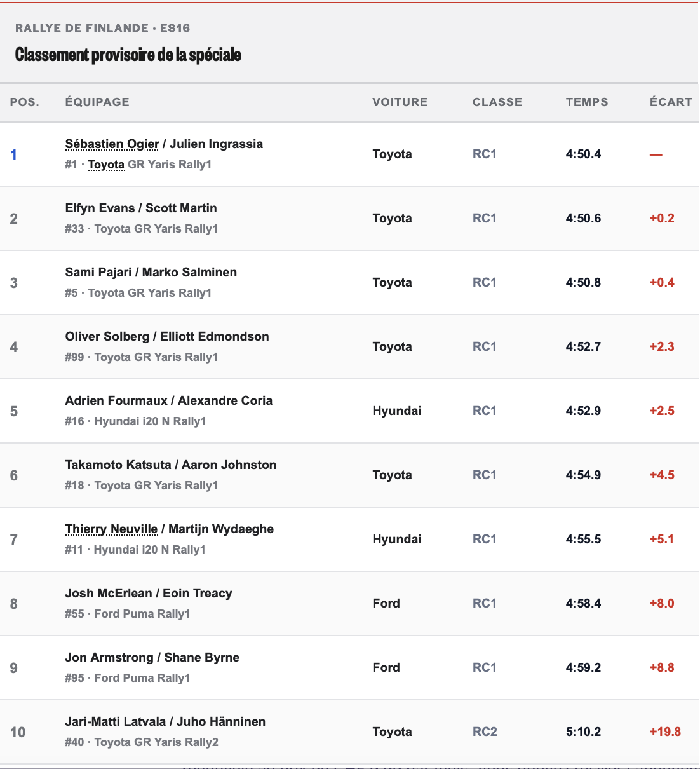Click the +19.8 gap value
The width and height of the screenshot is (700, 769).
pyautogui.click(x=665, y=732)
